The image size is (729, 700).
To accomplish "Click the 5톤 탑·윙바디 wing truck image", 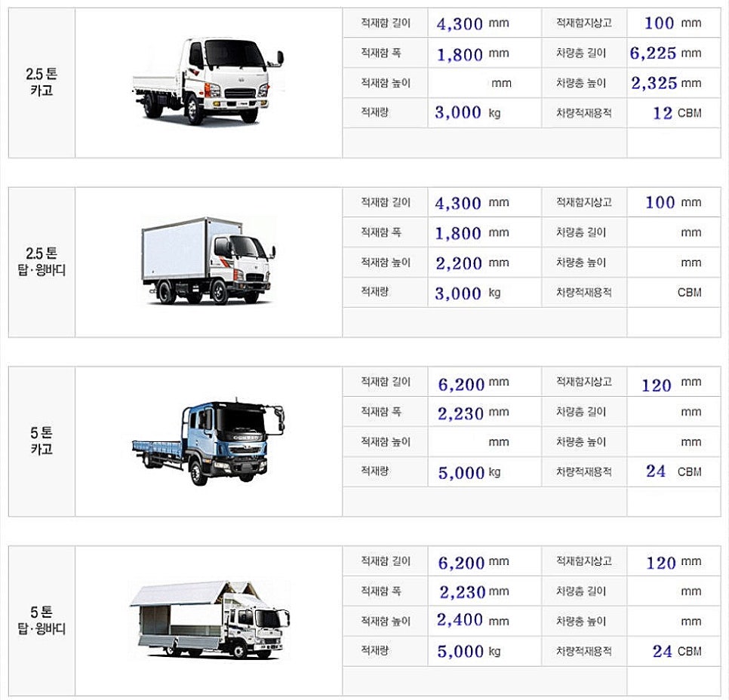I will (209, 619).
